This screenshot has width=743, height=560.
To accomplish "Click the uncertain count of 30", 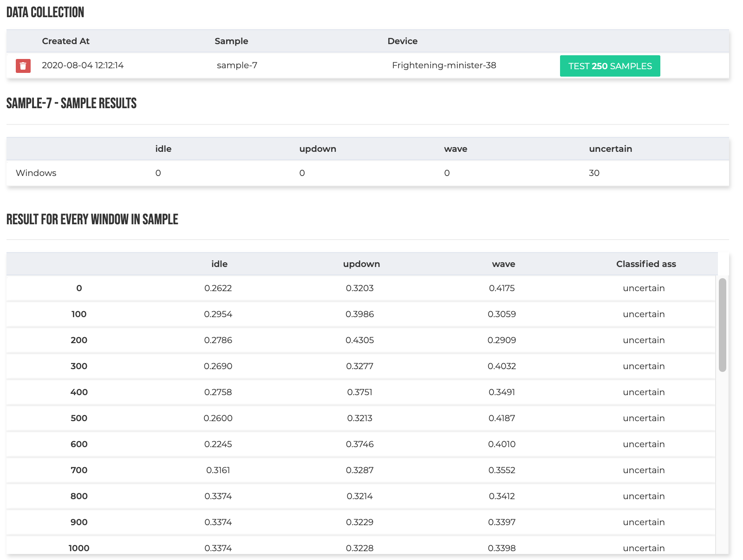I will [594, 173].
